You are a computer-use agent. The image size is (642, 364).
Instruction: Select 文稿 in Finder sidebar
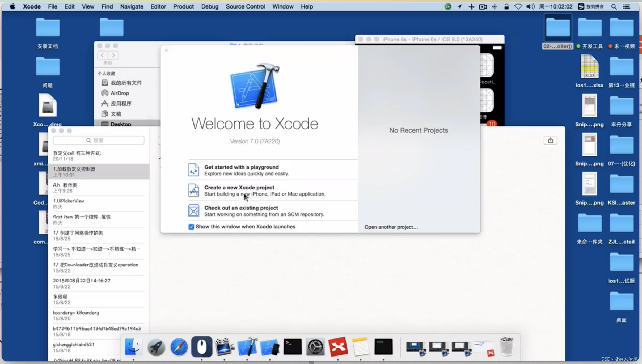click(116, 114)
